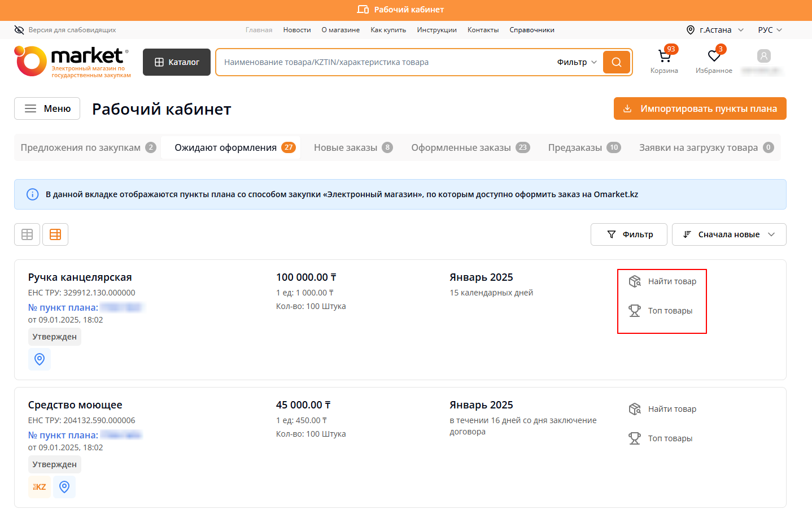Click the Omarket logo

click(x=72, y=62)
